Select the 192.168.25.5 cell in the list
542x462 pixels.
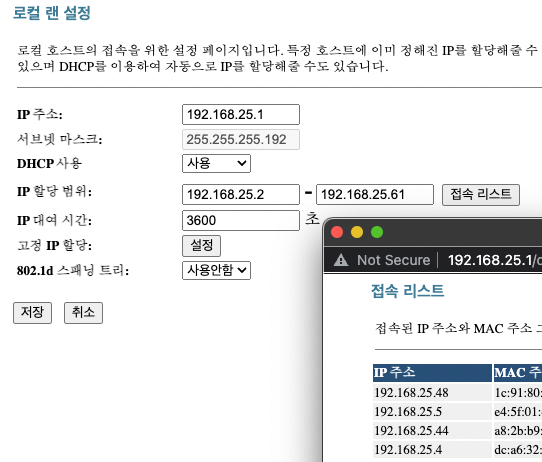(432, 412)
